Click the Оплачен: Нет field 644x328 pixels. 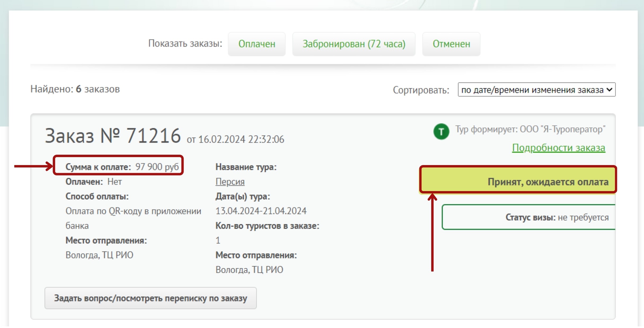pos(94,182)
